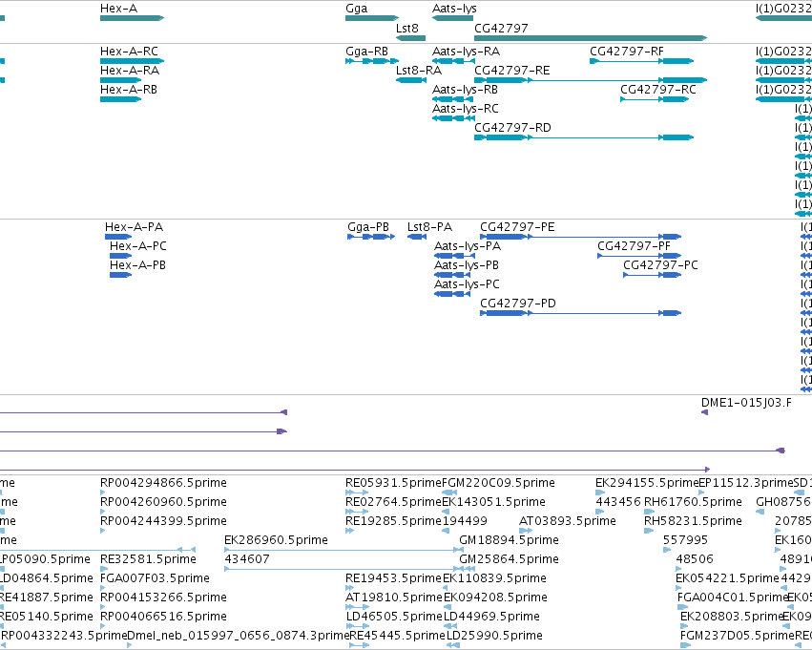Click the Aats-lys-PC protein label
The height and width of the screenshot is (650, 812).
(x=467, y=284)
